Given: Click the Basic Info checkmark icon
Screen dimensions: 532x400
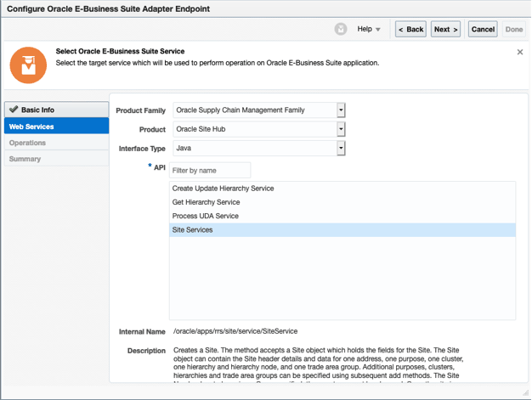Looking at the screenshot, I should [14, 110].
